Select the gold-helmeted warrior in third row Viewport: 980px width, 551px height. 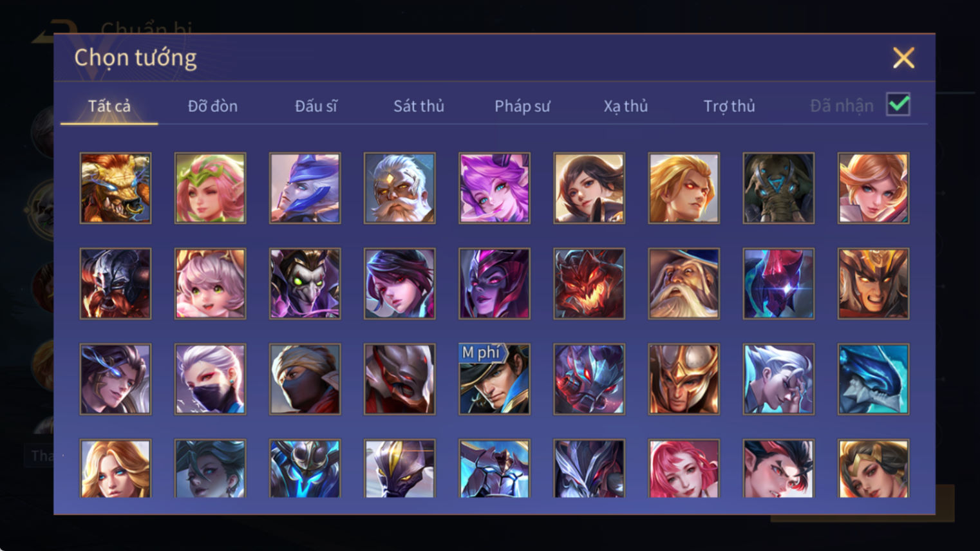(683, 379)
